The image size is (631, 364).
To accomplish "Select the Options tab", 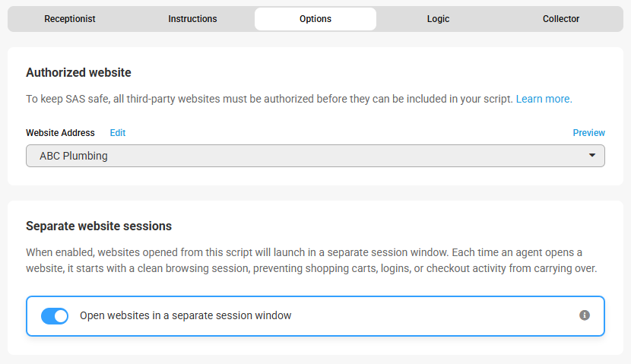I will (x=315, y=19).
